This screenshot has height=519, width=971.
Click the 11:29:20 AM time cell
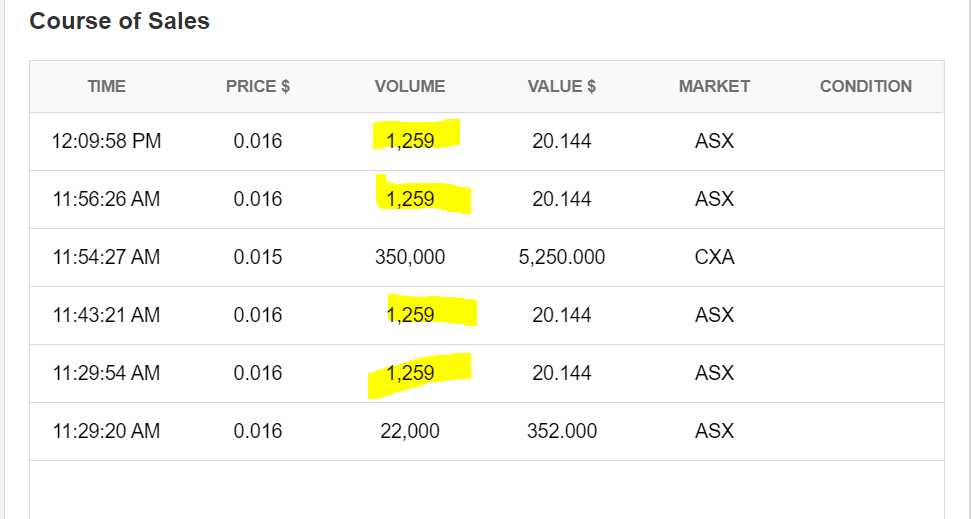pos(107,431)
